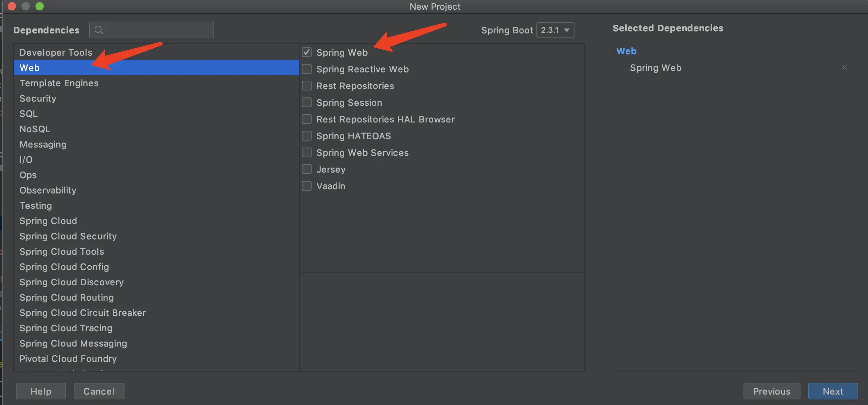Select the Developer Tools category
The image size is (868, 405).
tap(56, 53)
